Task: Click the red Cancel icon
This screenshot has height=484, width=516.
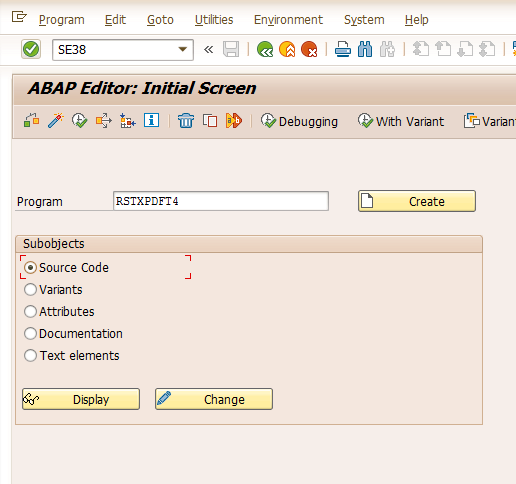Action: [309, 49]
